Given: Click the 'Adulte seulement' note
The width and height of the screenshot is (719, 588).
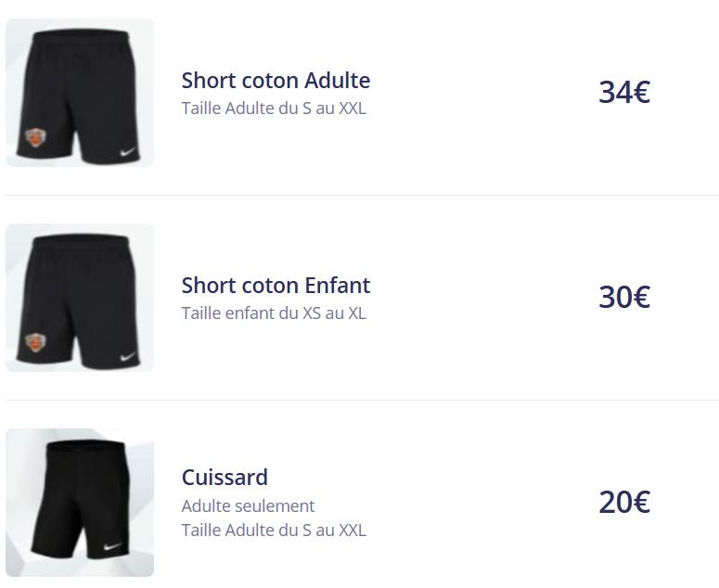Looking at the screenshot, I should [x=248, y=506].
